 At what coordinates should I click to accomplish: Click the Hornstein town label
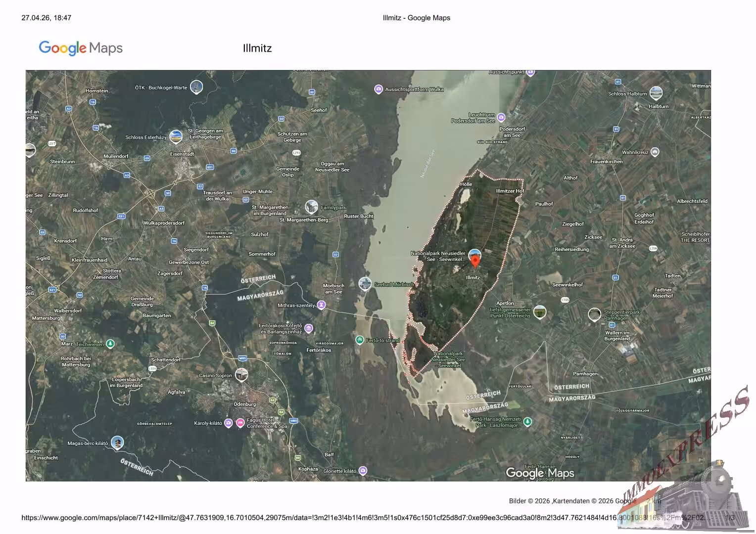(x=96, y=91)
